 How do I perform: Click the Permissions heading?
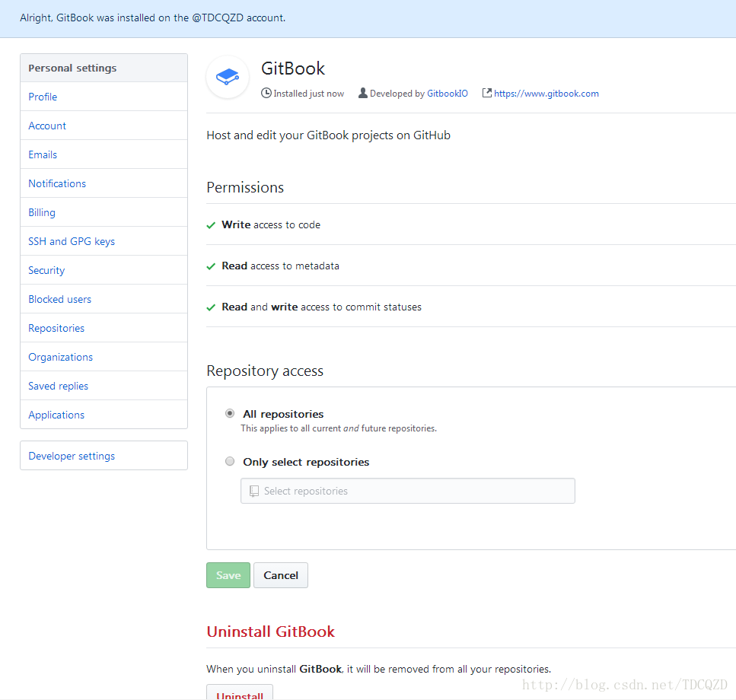pyautogui.click(x=245, y=188)
